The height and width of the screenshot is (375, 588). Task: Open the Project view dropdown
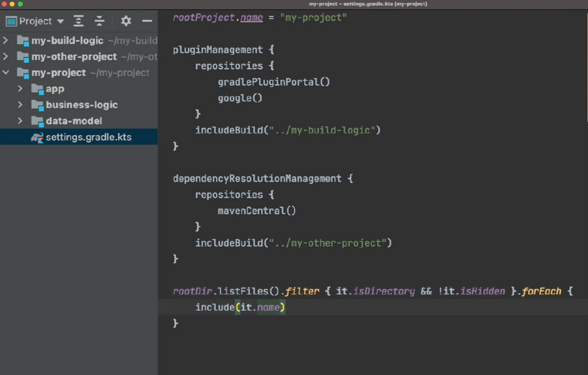point(60,21)
